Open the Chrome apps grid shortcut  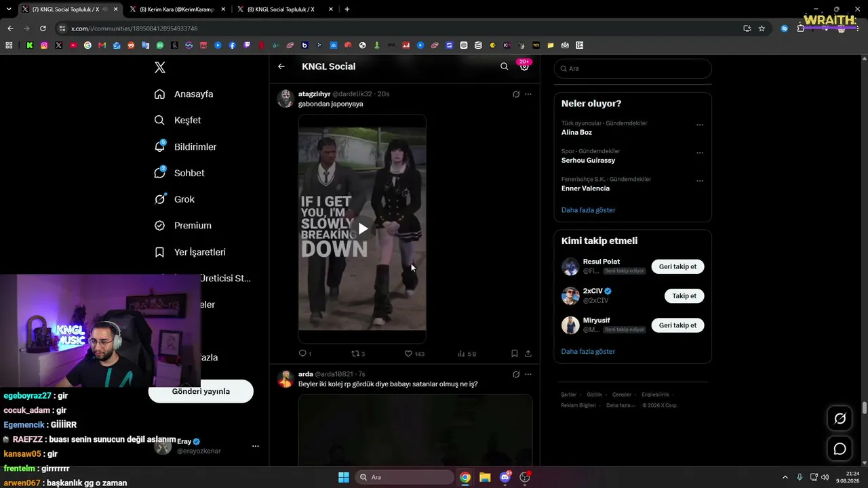click(x=9, y=45)
